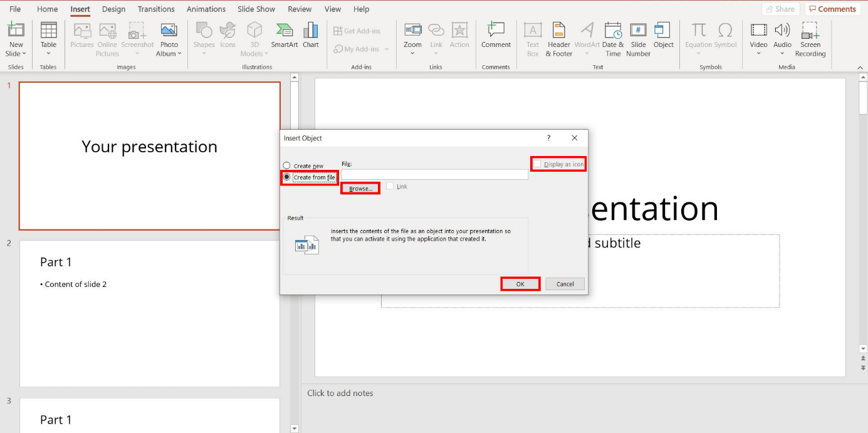Viewport: 868px width, 433px height.
Task: Select the Create new radio button
Action: pos(287,166)
